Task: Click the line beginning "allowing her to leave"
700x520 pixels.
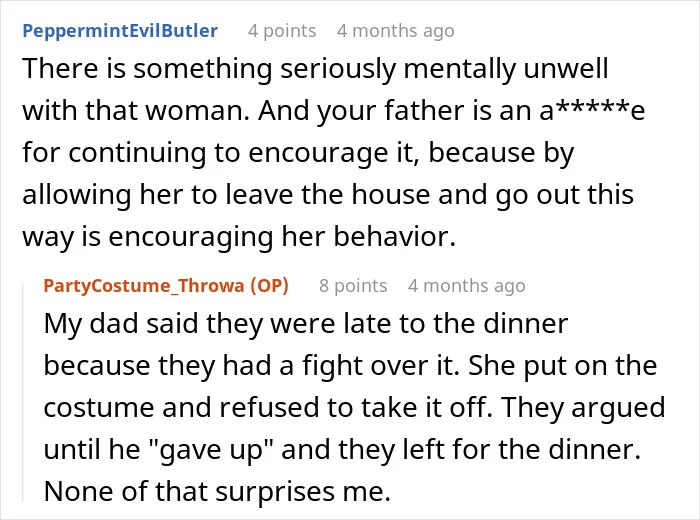Action: click(x=328, y=195)
